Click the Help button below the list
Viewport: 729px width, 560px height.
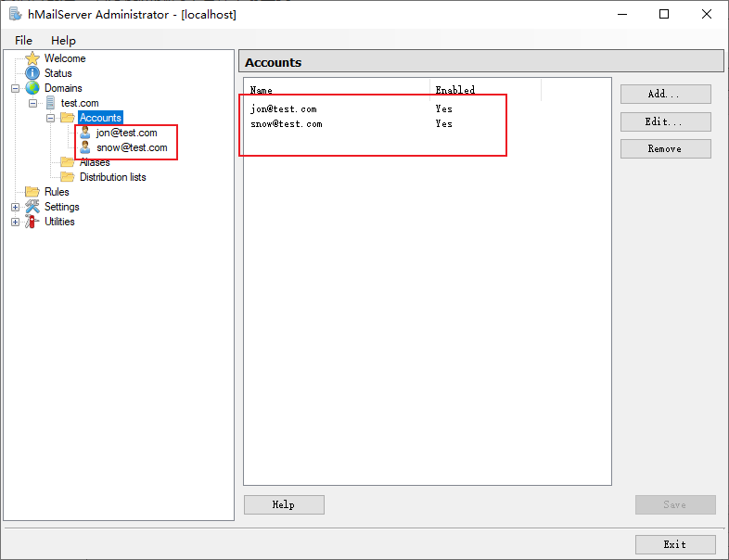[284, 504]
